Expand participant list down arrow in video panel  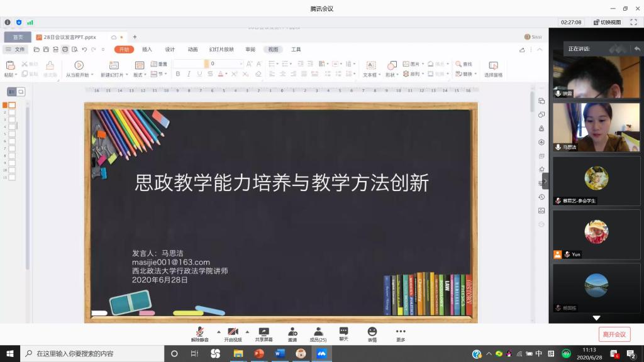tap(596, 318)
